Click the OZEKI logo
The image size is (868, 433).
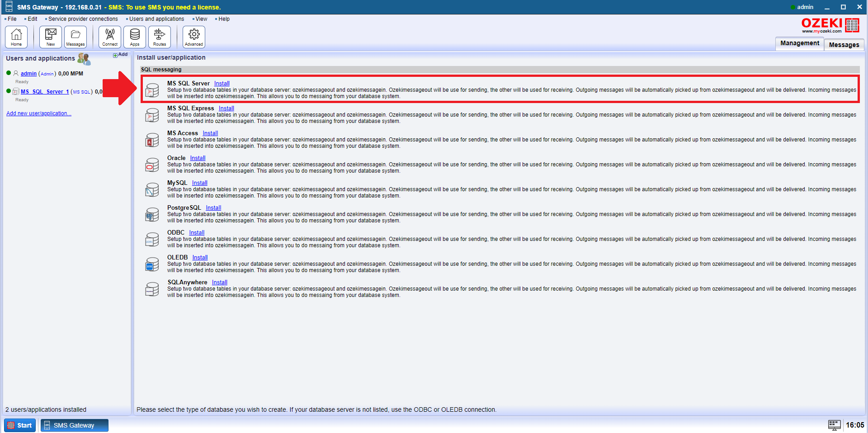[x=830, y=25]
